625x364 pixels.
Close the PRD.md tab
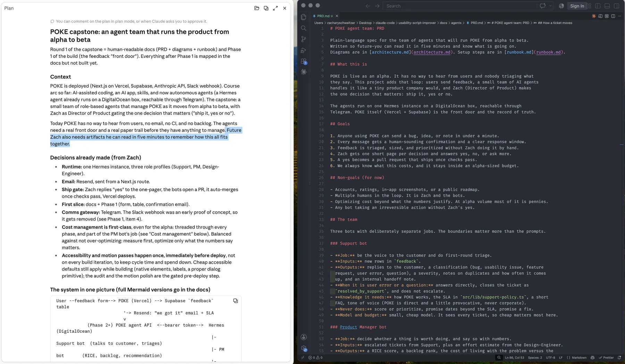pyautogui.click(x=337, y=16)
